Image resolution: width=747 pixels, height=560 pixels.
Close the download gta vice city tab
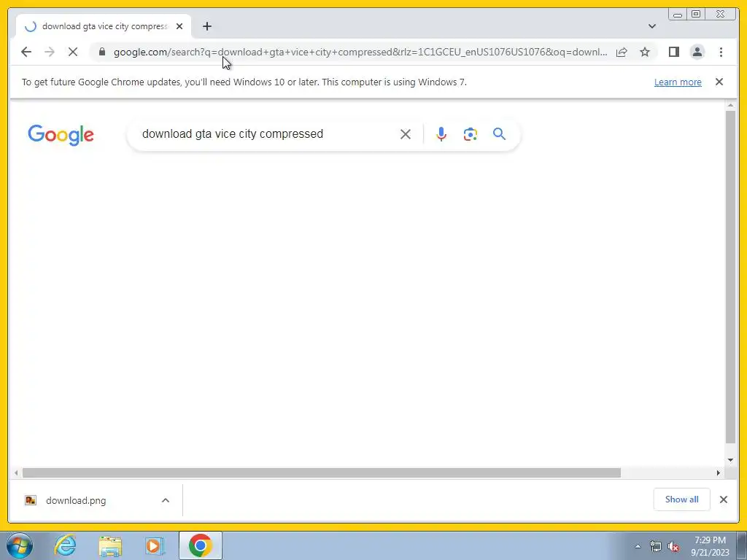179,26
